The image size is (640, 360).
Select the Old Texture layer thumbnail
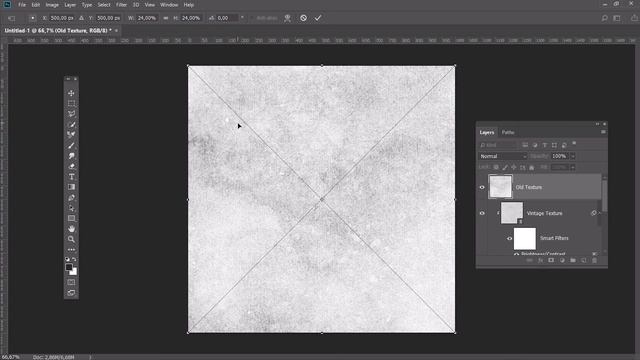pos(500,187)
